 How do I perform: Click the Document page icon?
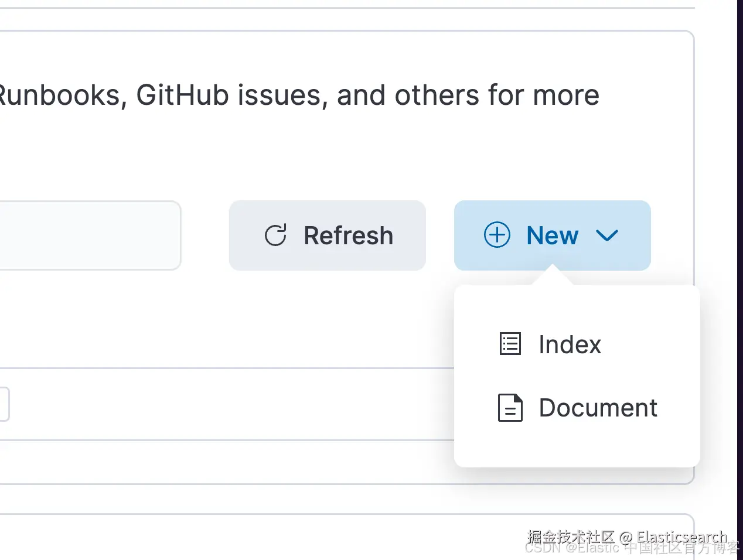(510, 408)
